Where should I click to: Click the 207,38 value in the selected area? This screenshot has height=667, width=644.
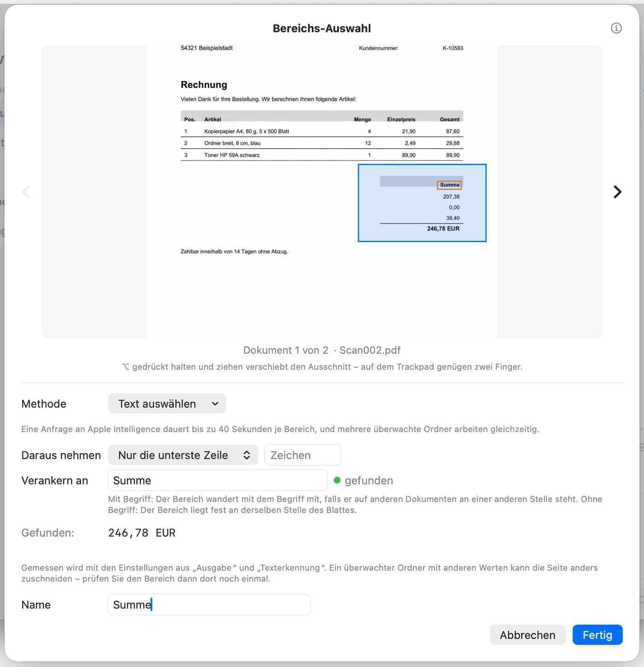[x=451, y=196]
